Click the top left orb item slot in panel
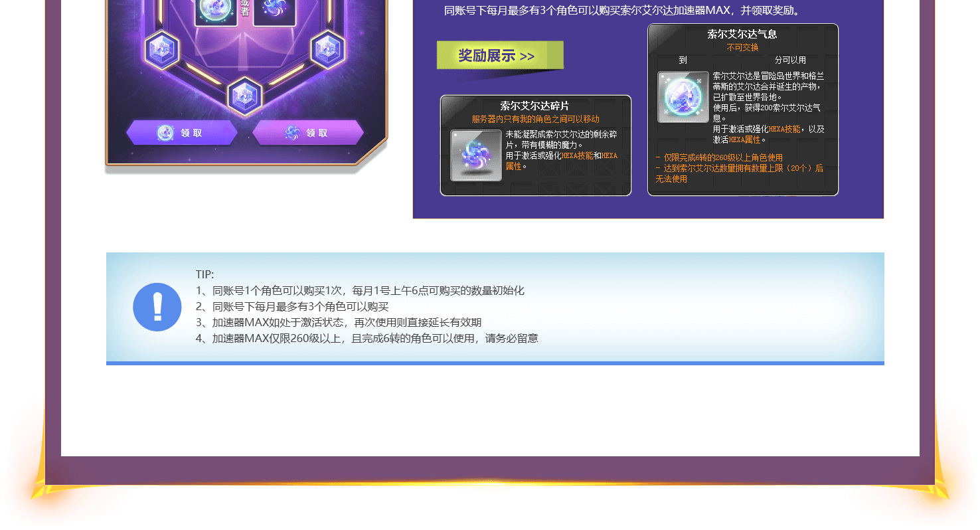 click(x=216, y=13)
